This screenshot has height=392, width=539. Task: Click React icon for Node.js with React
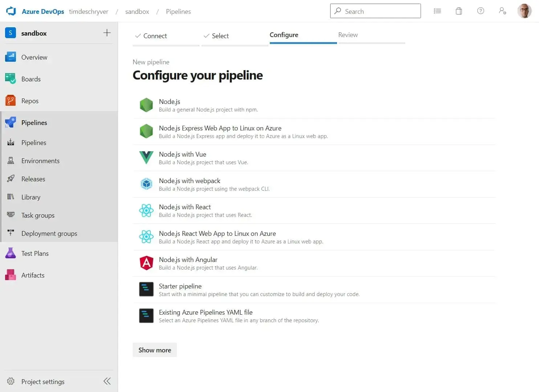(146, 210)
